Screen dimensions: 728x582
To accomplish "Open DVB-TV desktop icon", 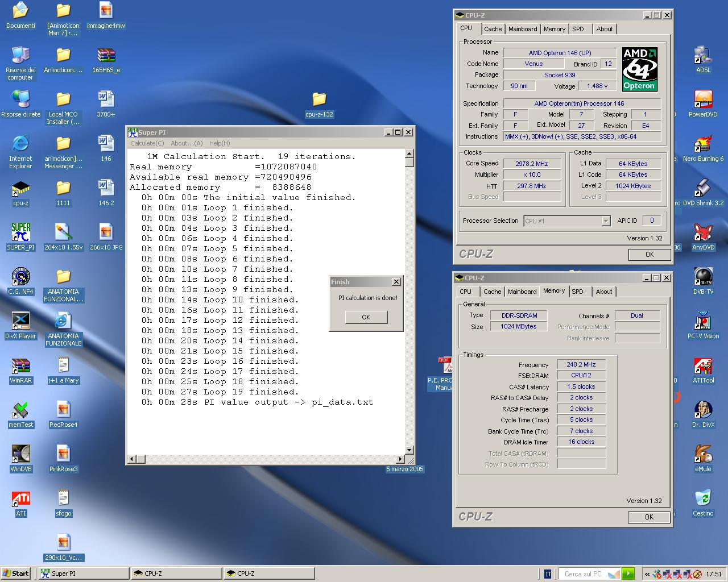I will pos(703,282).
